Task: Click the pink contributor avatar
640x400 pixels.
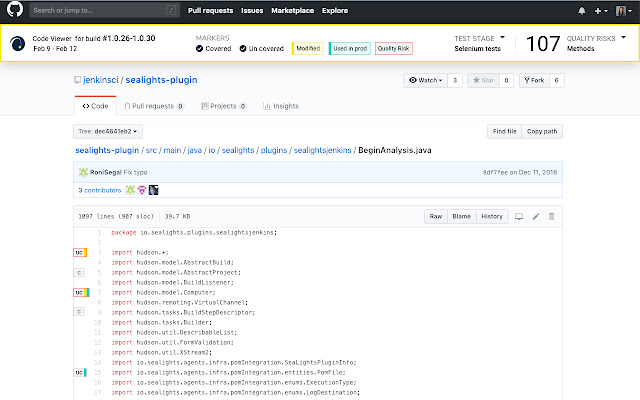Action: coord(142,190)
